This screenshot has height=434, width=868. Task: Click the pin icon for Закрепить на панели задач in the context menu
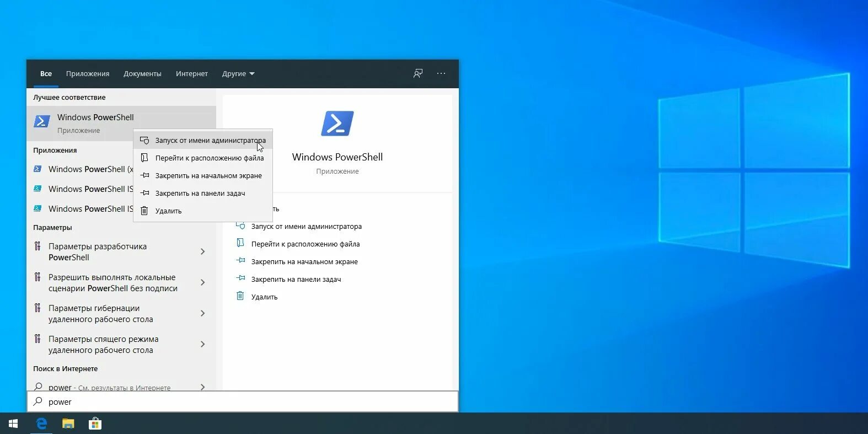click(x=144, y=193)
